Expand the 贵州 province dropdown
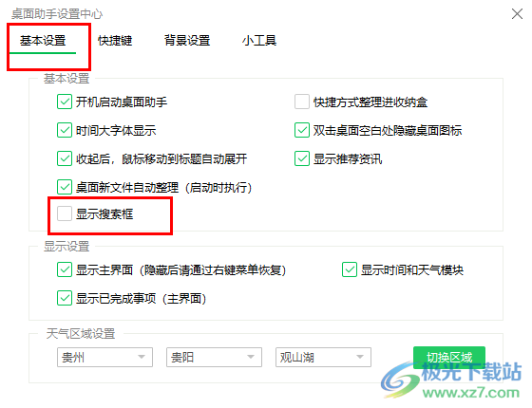532x408 pixels. click(x=104, y=357)
